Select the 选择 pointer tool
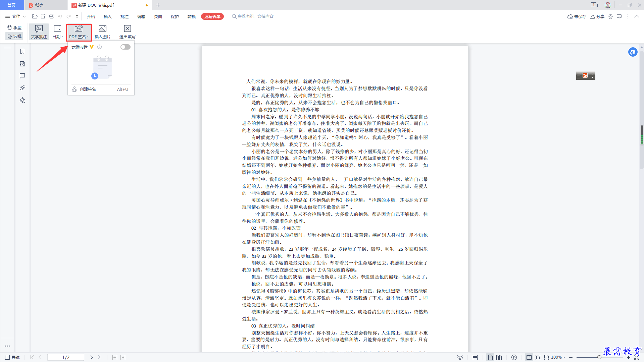This screenshot has width=644, height=362. 14,36
